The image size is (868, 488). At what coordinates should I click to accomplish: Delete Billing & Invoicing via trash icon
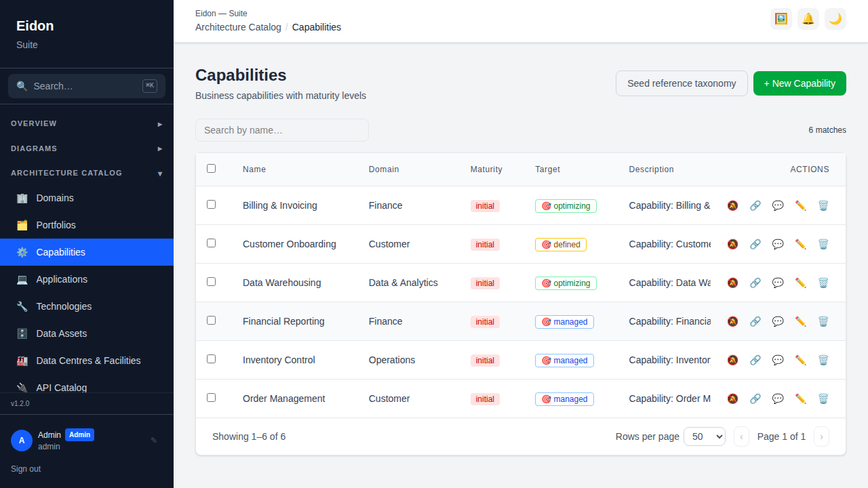pyautogui.click(x=823, y=205)
